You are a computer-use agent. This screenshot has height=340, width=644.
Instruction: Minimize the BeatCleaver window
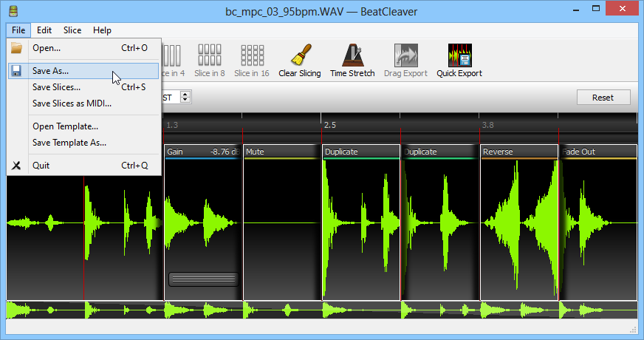pos(576,9)
